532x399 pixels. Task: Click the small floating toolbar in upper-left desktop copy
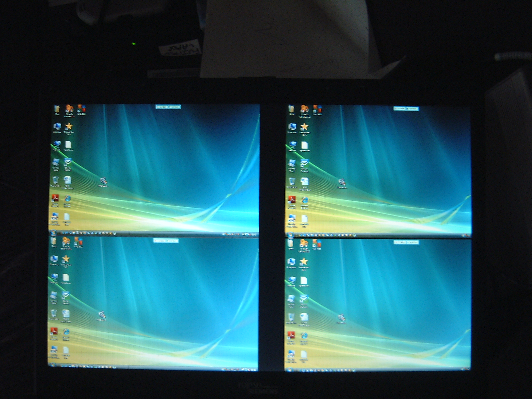pyautogui.click(x=168, y=107)
